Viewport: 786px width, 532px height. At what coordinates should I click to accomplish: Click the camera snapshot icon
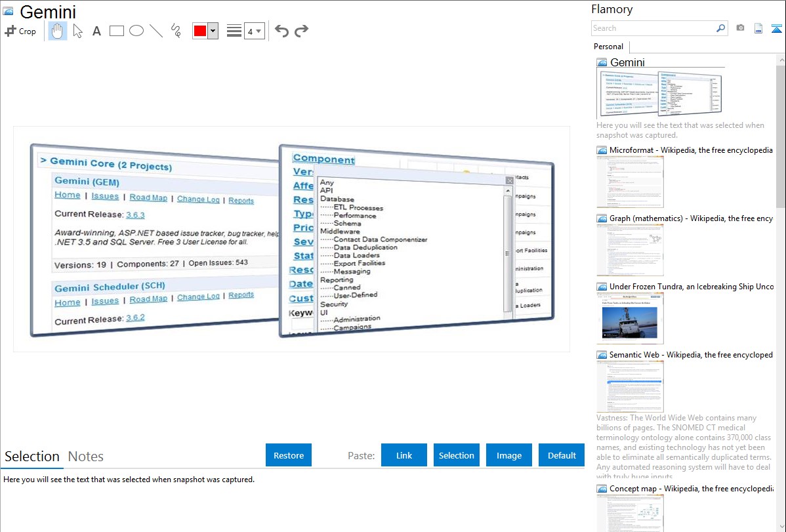point(740,28)
